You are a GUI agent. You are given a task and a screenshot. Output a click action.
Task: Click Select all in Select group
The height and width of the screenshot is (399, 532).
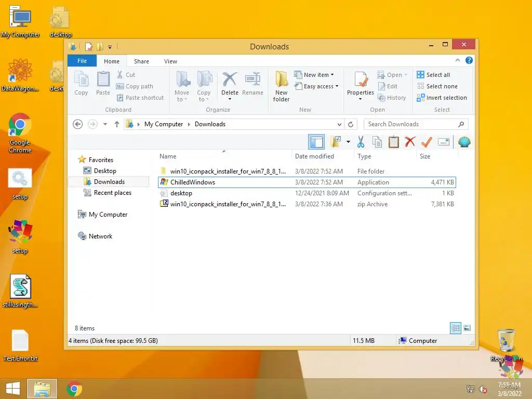(434, 75)
